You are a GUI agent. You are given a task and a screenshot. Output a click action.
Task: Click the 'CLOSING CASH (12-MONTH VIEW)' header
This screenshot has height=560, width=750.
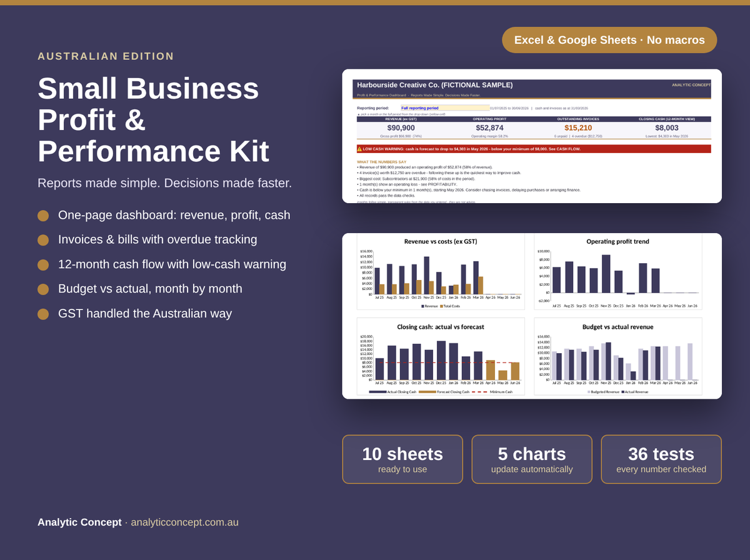(x=667, y=119)
